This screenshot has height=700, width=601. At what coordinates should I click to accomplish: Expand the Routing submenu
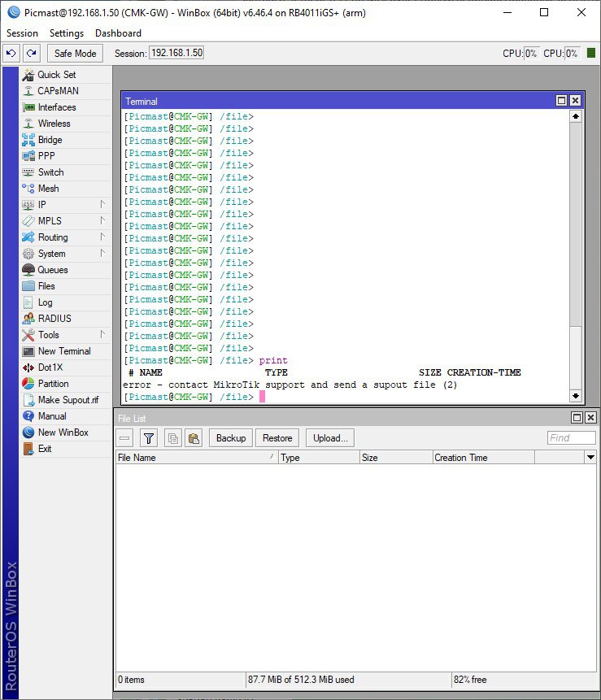coord(102,237)
